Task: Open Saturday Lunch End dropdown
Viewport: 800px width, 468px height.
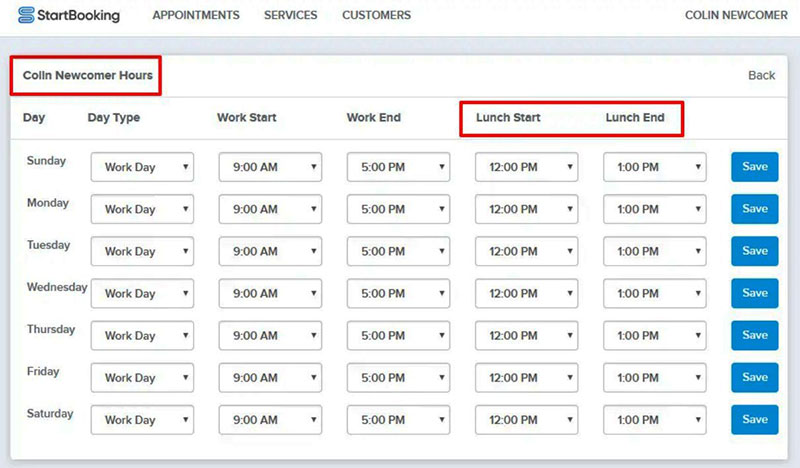Action: click(655, 420)
